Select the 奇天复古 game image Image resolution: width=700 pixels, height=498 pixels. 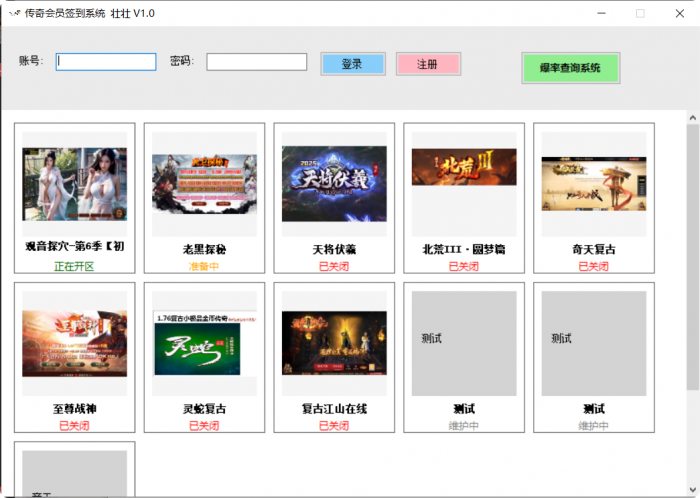pyautogui.click(x=594, y=183)
